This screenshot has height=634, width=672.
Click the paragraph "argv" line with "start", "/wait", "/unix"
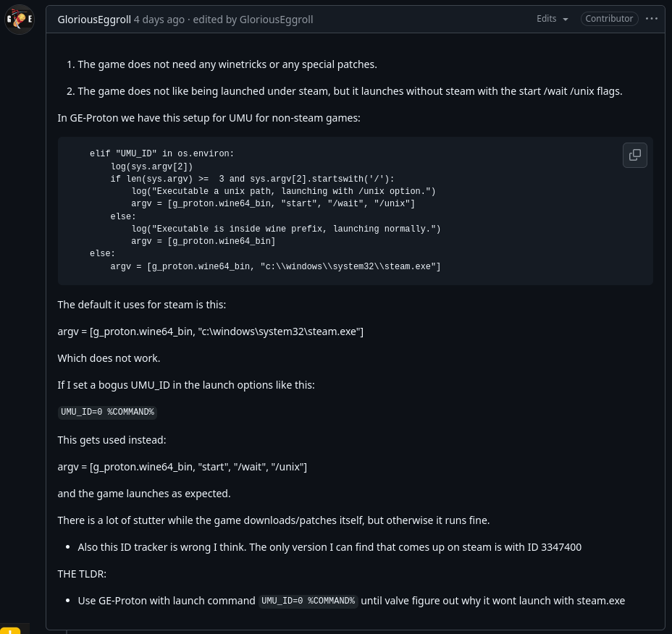(182, 467)
